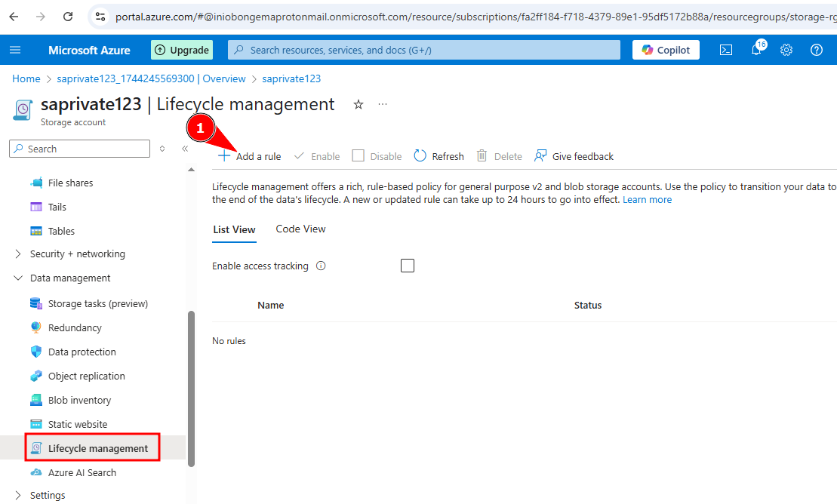The height and width of the screenshot is (504, 837).
Task: Click the Tables icon in sidebar
Action: click(36, 231)
